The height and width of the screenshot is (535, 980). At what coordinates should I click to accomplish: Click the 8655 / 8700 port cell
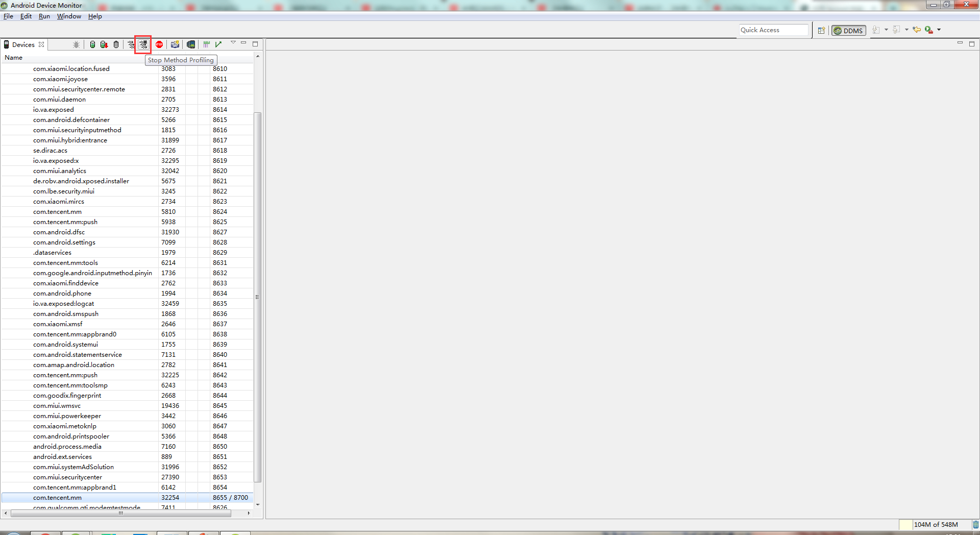click(231, 497)
